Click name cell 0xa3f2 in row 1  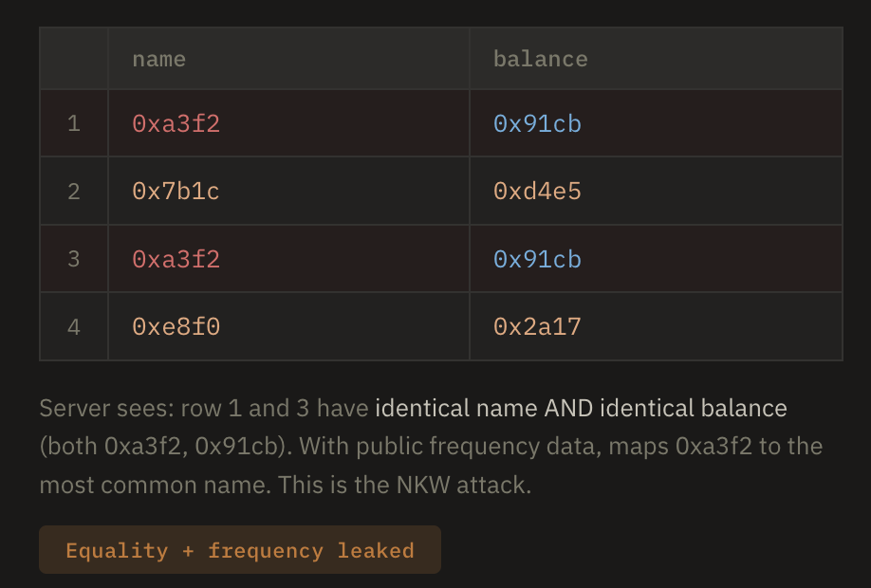click(176, 123)
